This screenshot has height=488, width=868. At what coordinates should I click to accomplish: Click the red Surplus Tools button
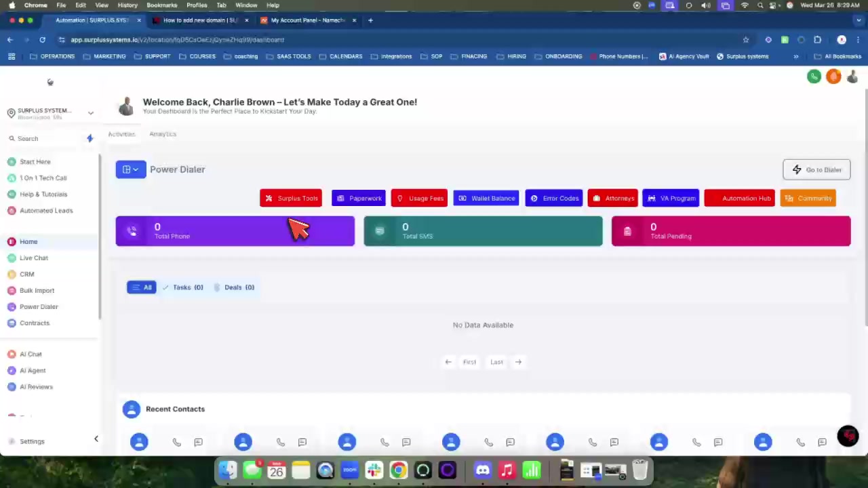(x=291, y=199)
